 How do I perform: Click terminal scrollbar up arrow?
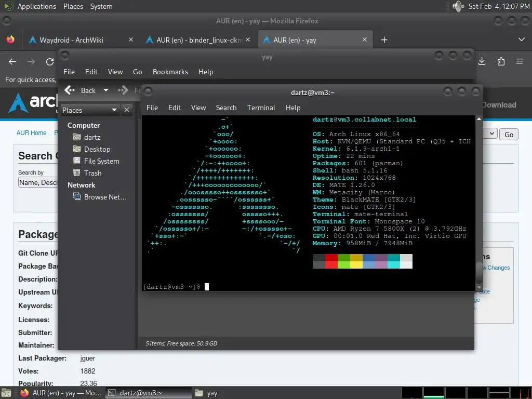pyautogui.click(x=478, y=119)
